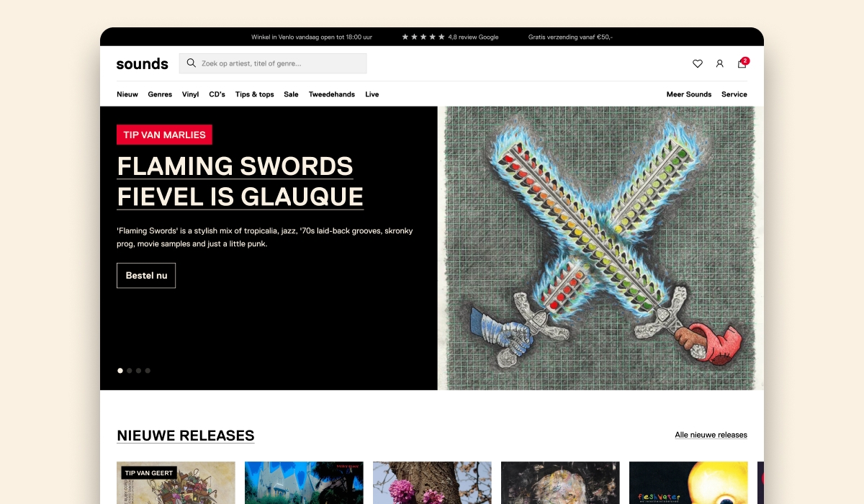Screen dimensions: 864x504
Task: Open the Live menu item
Action: coord(372,94)
